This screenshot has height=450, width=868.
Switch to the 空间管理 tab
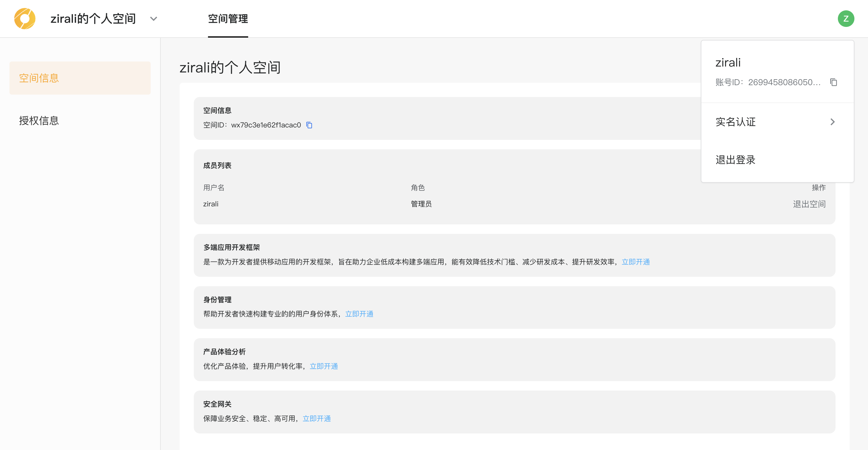[x=228, y=19]
